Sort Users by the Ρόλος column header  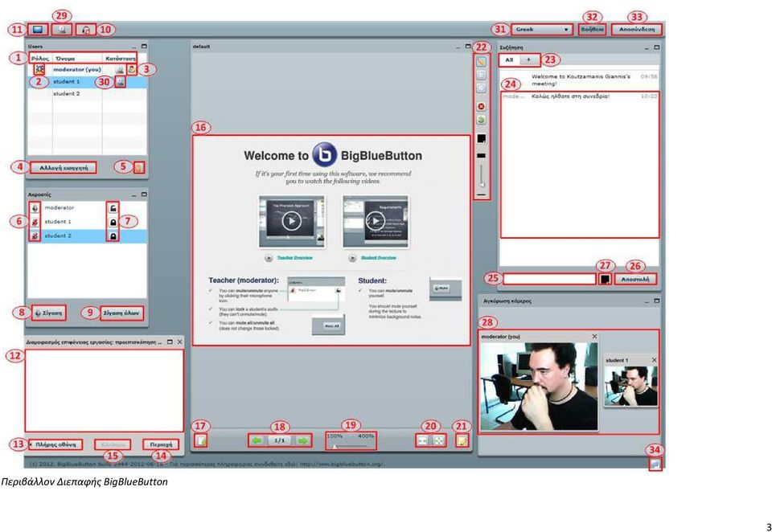coord(40,59)
